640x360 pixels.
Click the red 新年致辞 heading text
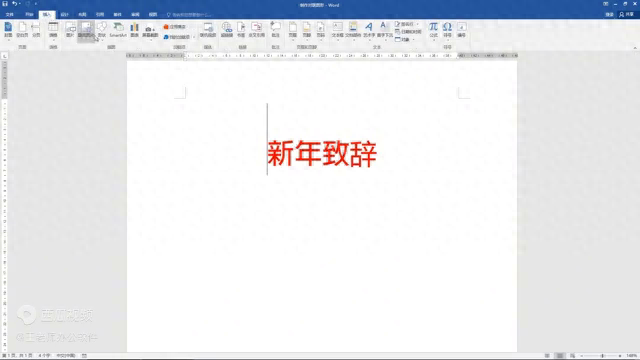[322, 153]
